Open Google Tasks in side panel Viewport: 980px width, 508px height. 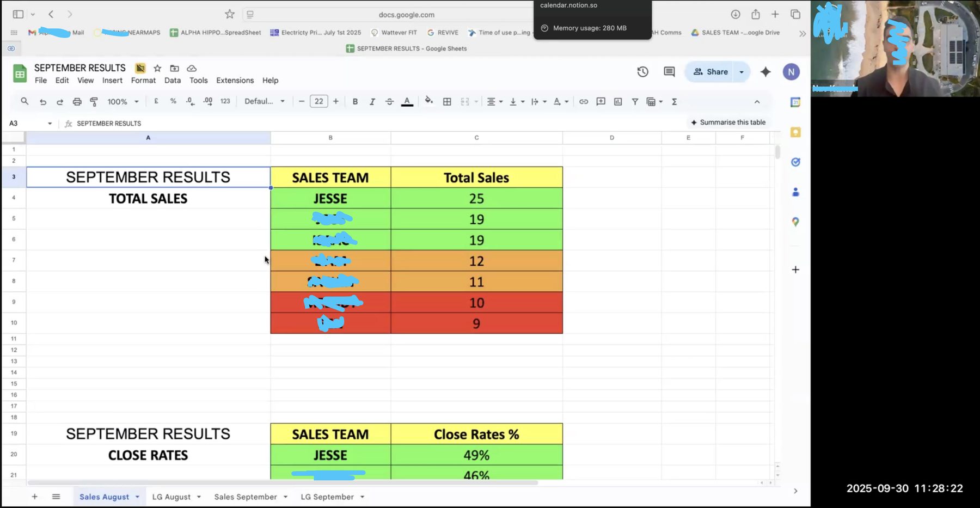[x=795, y=162]
